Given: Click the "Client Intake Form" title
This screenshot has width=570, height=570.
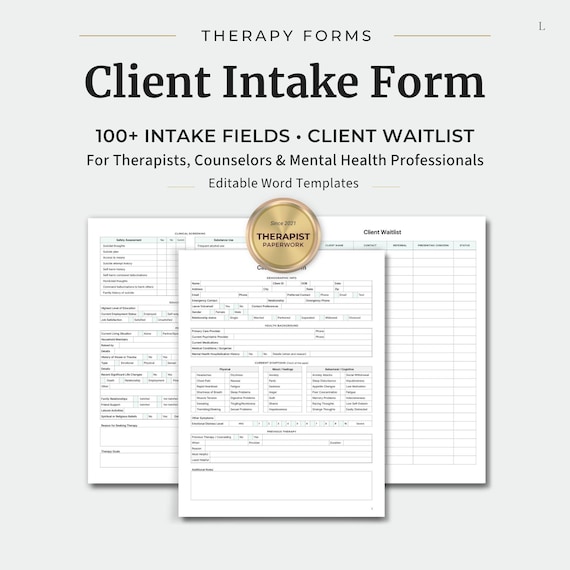Looking at the screenshot, I should click(285, 82).
